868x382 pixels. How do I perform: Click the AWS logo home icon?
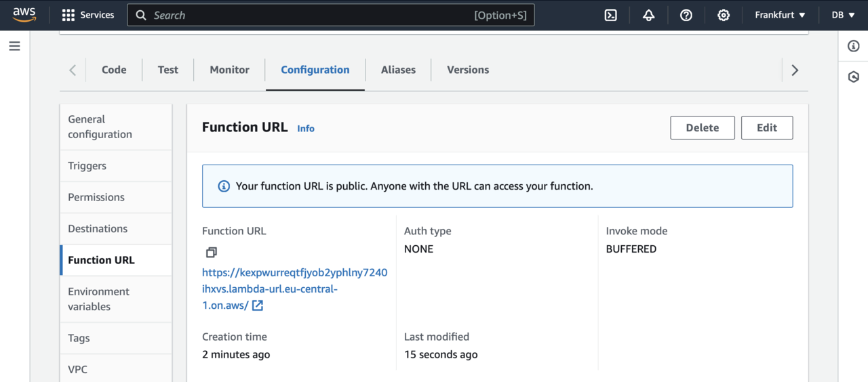[24, 14]
